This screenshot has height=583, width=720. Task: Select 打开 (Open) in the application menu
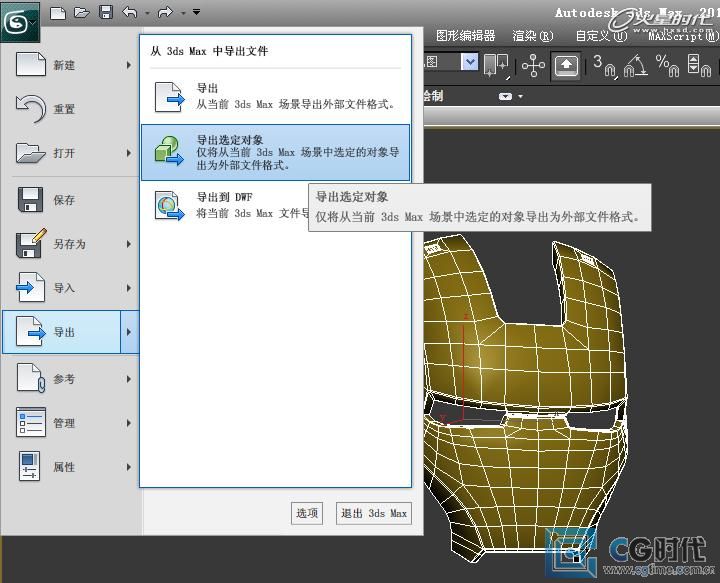click(x=71, y=153)
